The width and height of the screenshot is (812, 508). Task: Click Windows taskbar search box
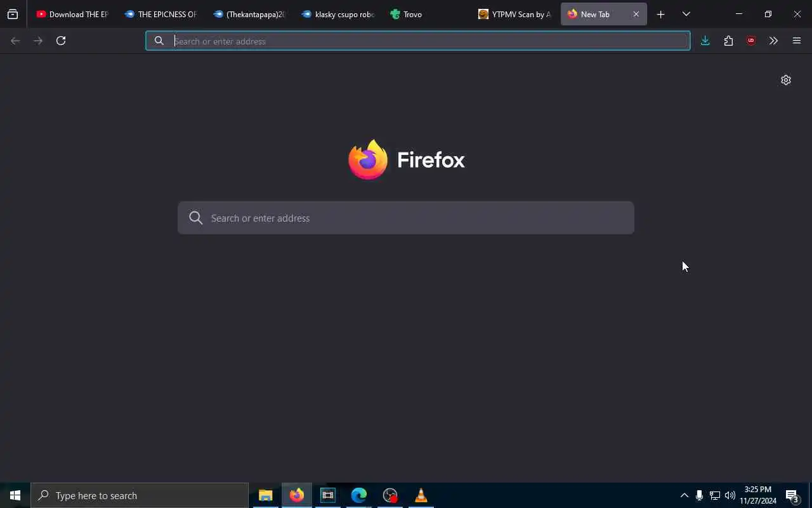point(140,495)
